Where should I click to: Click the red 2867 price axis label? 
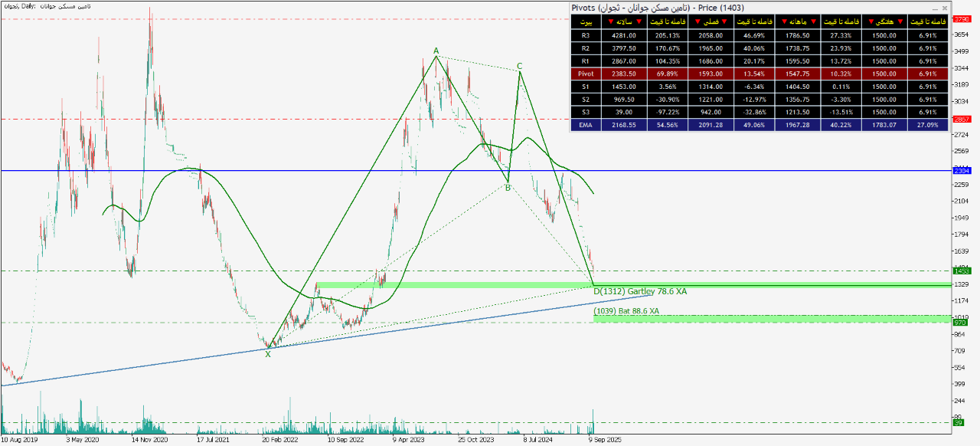click(x=962, y=120)
